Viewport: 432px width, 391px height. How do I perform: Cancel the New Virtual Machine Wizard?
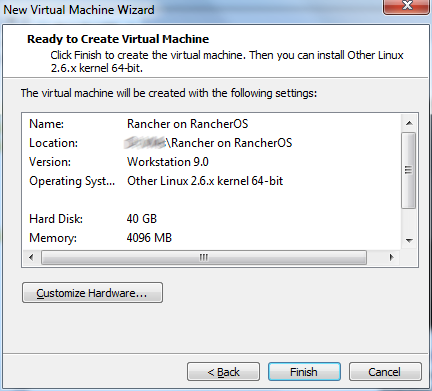coord(385,372)
